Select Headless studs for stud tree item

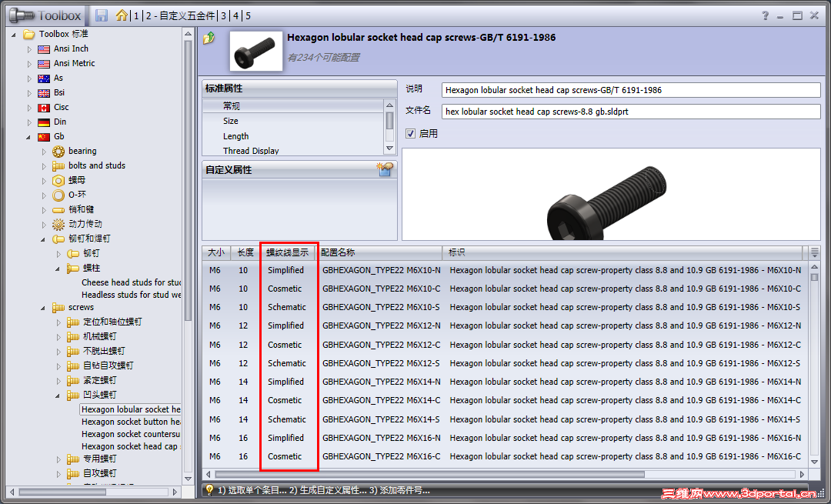pos(131,295)
